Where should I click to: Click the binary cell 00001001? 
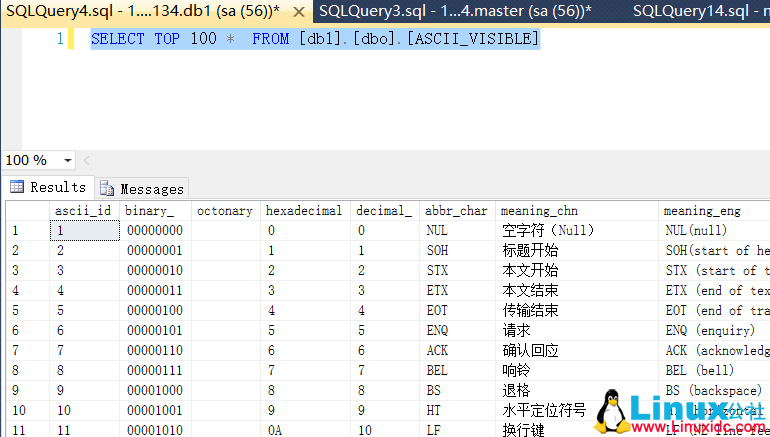(155, 410)
